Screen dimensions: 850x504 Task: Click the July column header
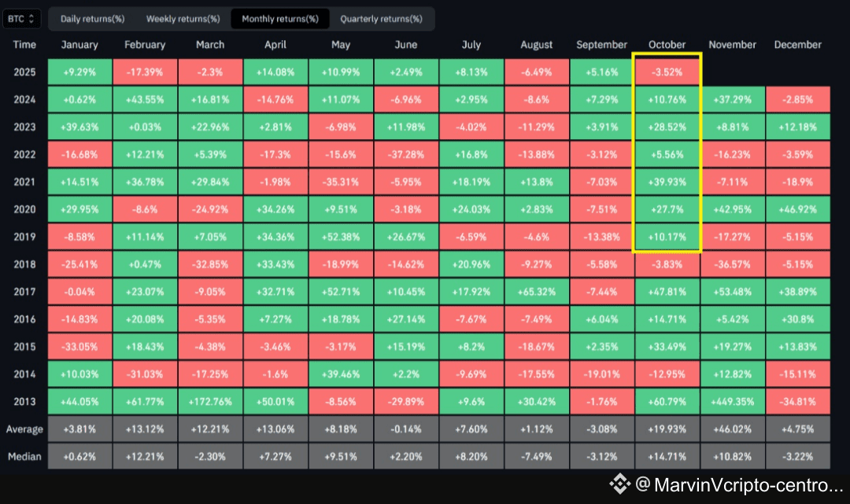[471, 44]
